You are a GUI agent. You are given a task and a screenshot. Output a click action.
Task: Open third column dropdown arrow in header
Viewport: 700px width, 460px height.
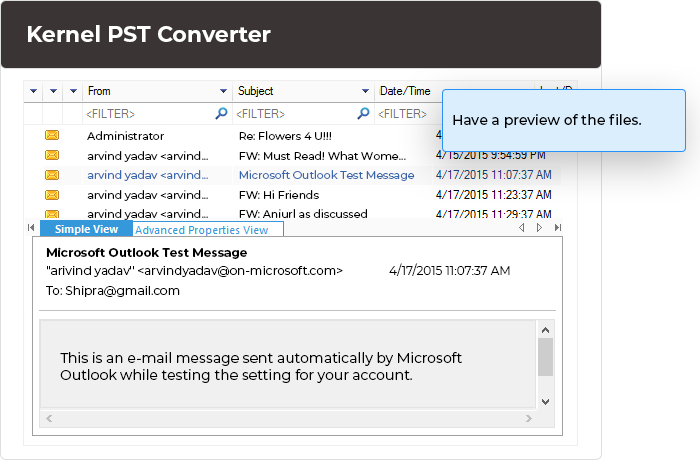tap(73, 91)
